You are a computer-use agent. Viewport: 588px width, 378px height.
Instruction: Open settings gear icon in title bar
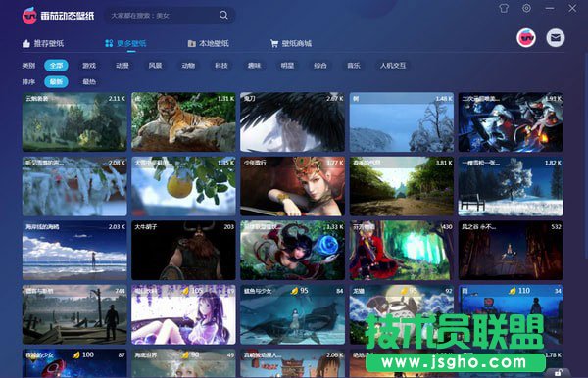pos(526,8)
